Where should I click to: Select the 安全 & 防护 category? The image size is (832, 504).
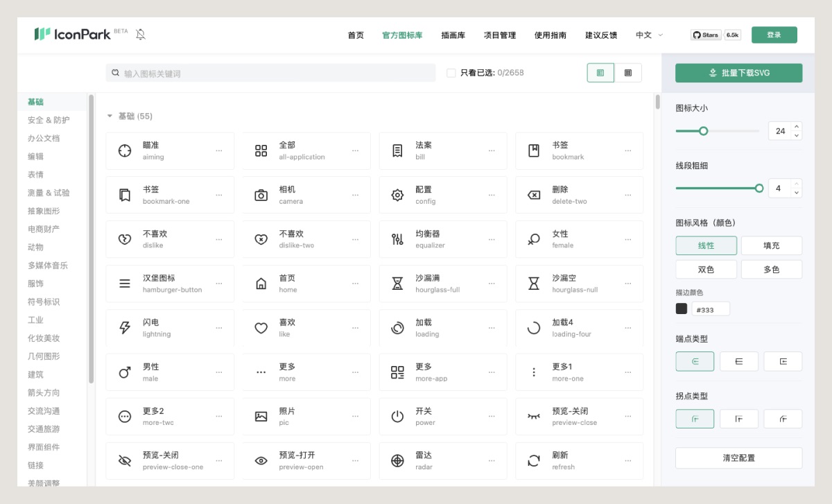point(49,120)
